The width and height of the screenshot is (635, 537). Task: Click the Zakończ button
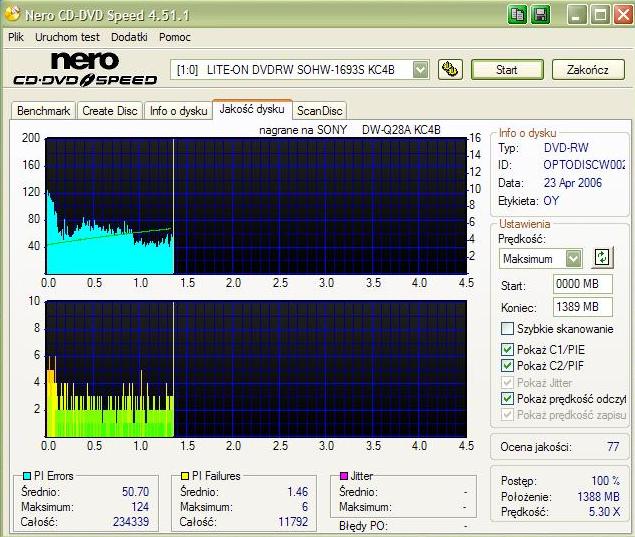(x=588, y=70)
